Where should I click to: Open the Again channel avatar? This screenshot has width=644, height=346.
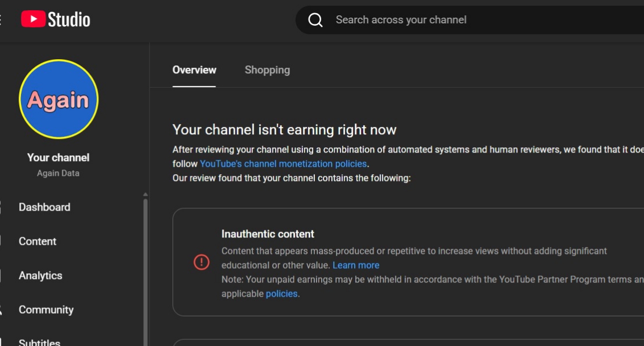(x=59, y=99)
